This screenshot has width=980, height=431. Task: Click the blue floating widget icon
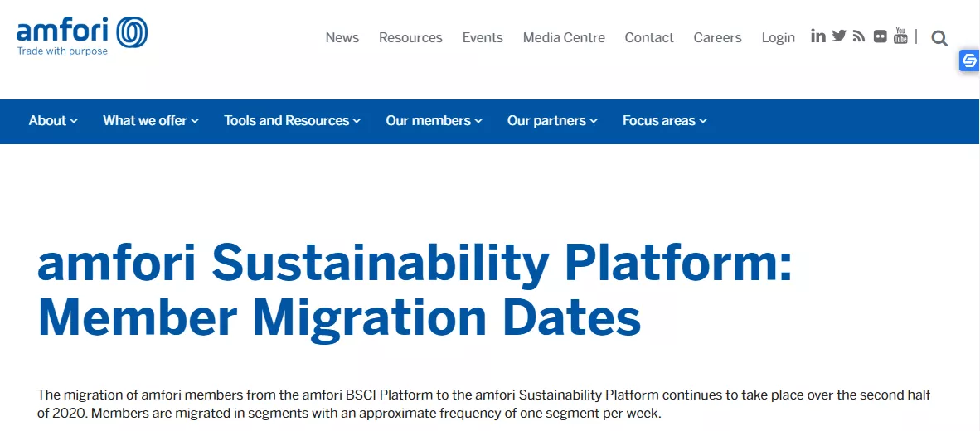click(969, 61)
